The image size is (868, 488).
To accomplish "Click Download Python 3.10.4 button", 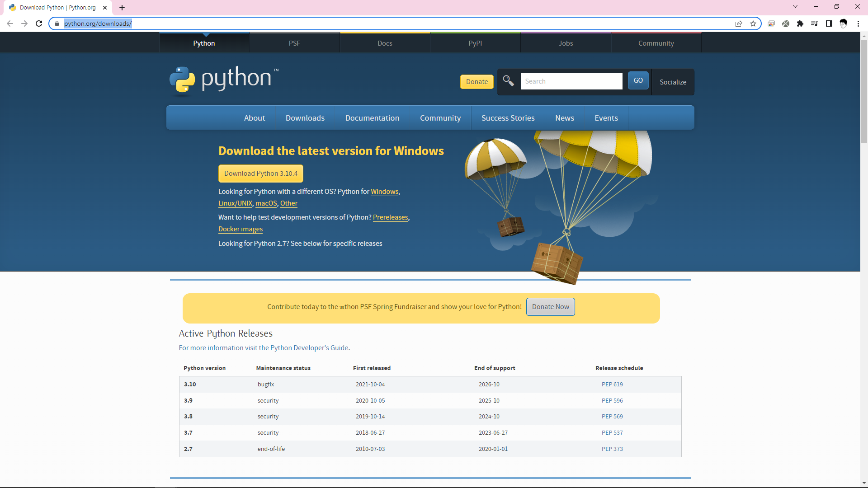I will point(261,174).
